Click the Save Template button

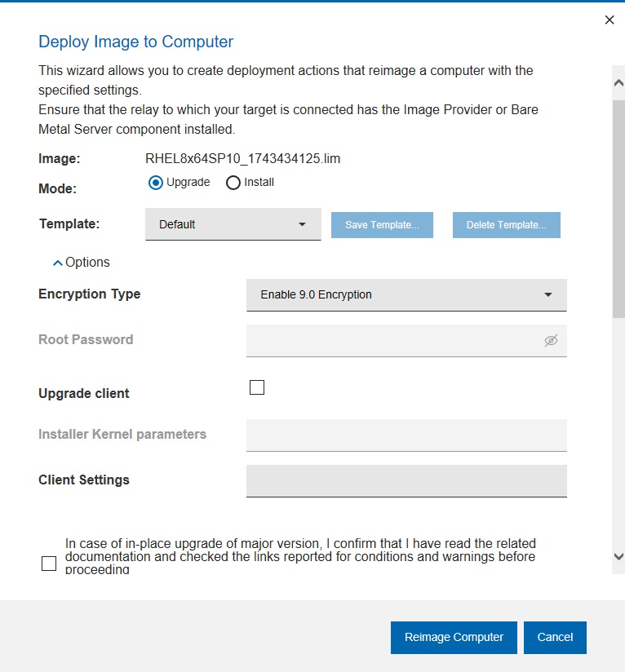[x=382, y=225]
